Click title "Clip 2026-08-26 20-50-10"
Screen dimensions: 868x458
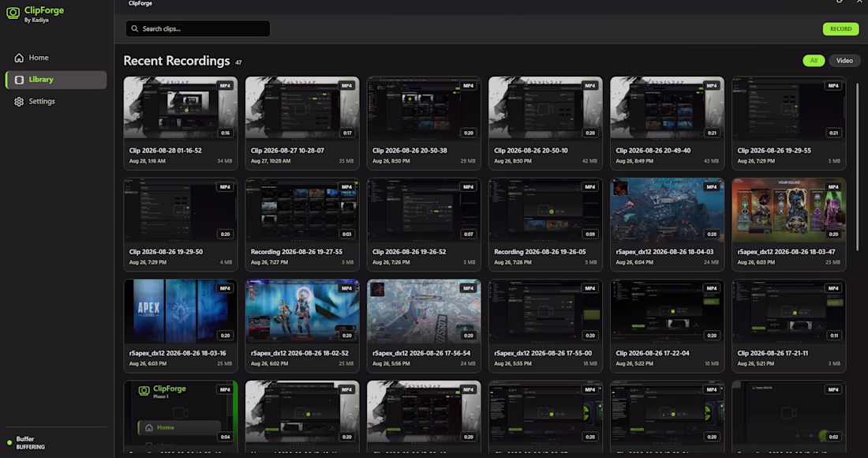[531, 151]
